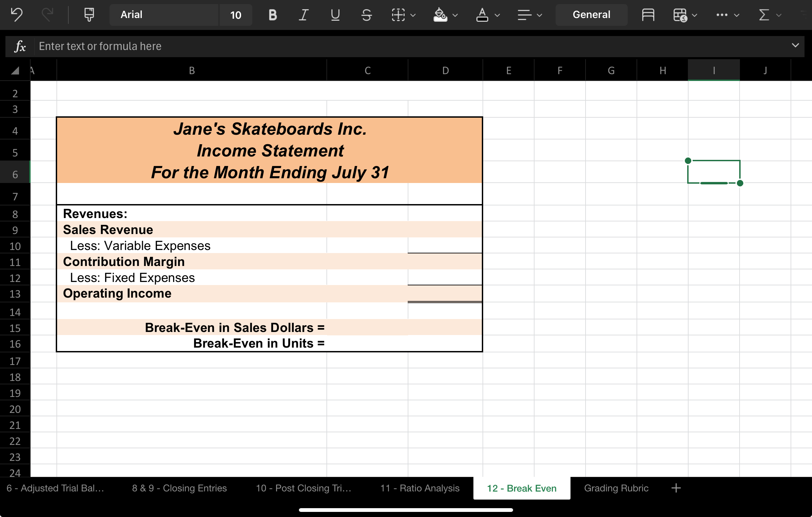
Task: Toggle Bold formatting
Action: (x=272, y=15)
